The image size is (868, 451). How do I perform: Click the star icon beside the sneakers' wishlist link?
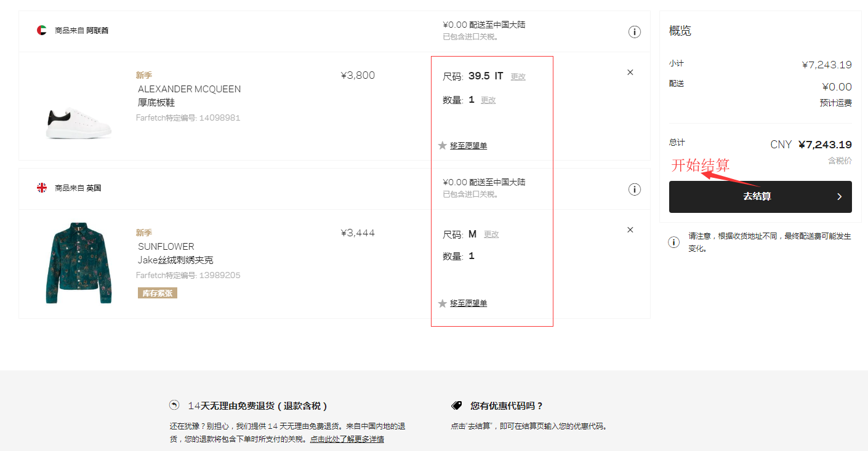[442, 146]
